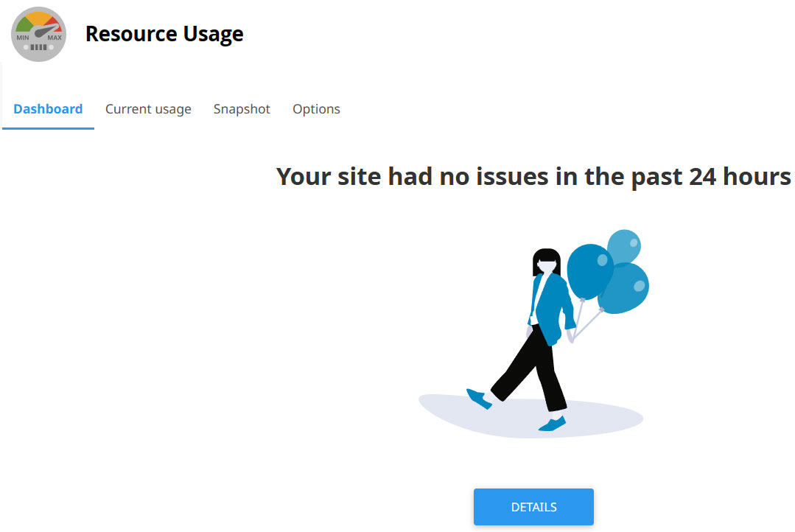Go to the Options tab
795x532 pixels.
click(x=316, y=109)
